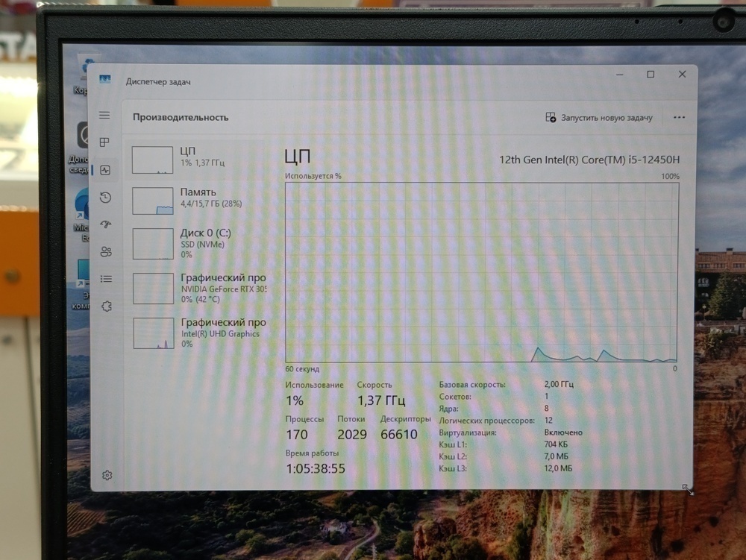Click the processor name i5-12450H text
Viewport: 746px width, 560px height.
click(589, 160)
